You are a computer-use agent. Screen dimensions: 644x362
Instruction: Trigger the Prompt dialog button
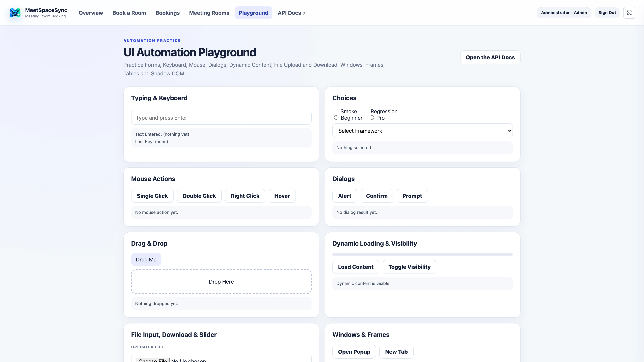(x=412, y=196)
